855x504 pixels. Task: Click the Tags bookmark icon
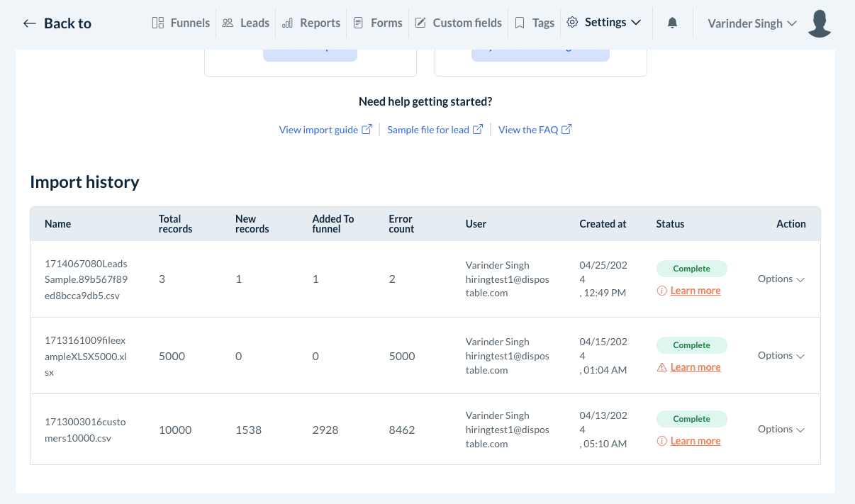click(520, 23)
